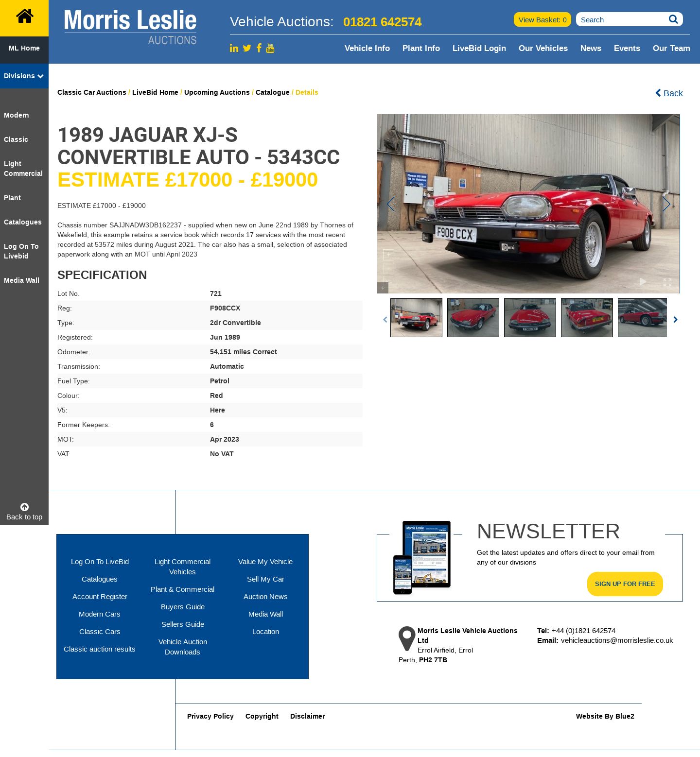Image resolution: width=700 pixels, height=757 pixels.
Task: Open Location footer link
Action: click(265, 632)
